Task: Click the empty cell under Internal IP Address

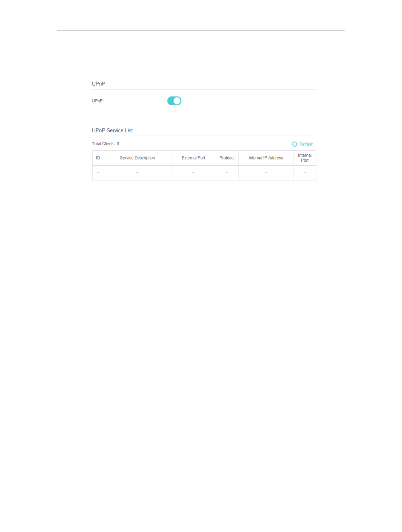Action: pyautogui.click(x=266, y=173)
